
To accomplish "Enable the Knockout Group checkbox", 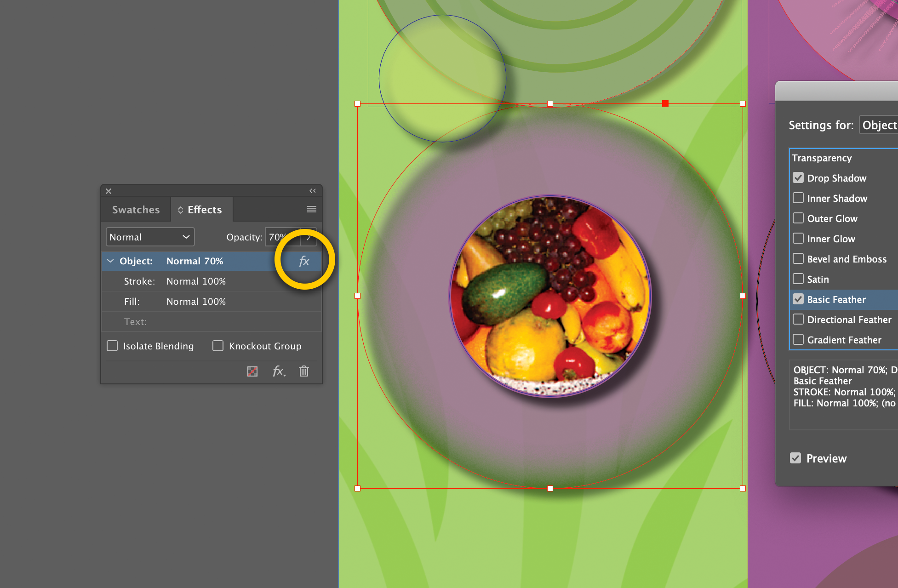I will pos(218,346).
